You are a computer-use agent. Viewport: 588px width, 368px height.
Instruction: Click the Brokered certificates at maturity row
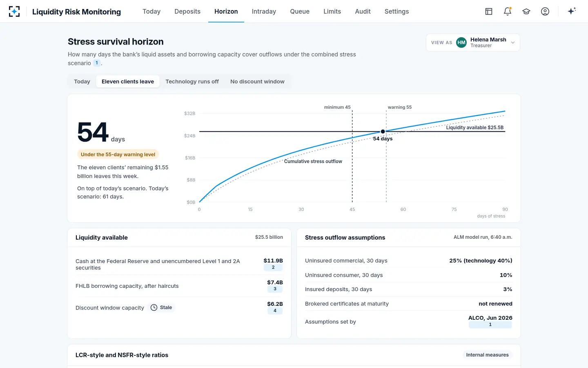click(409, 304)
